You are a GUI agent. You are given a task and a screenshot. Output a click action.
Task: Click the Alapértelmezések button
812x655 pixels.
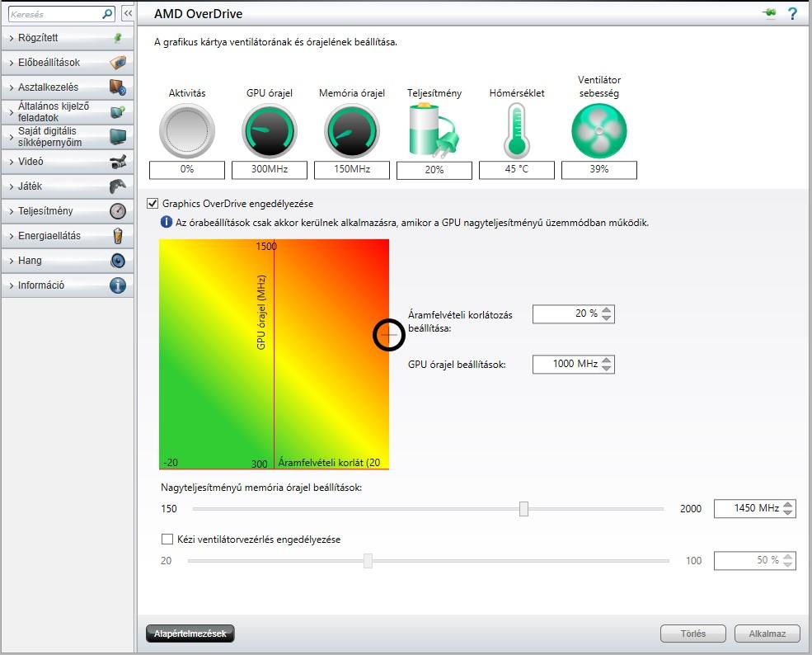(x=190, y=634)
